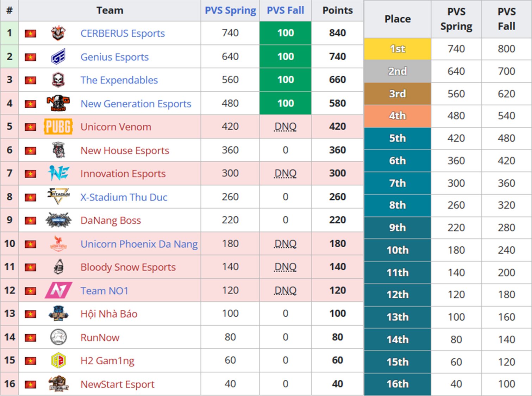This screenshot has height=396, width=532.
Task: Click the New Generation Esports logo
Action: click(58, 104)
